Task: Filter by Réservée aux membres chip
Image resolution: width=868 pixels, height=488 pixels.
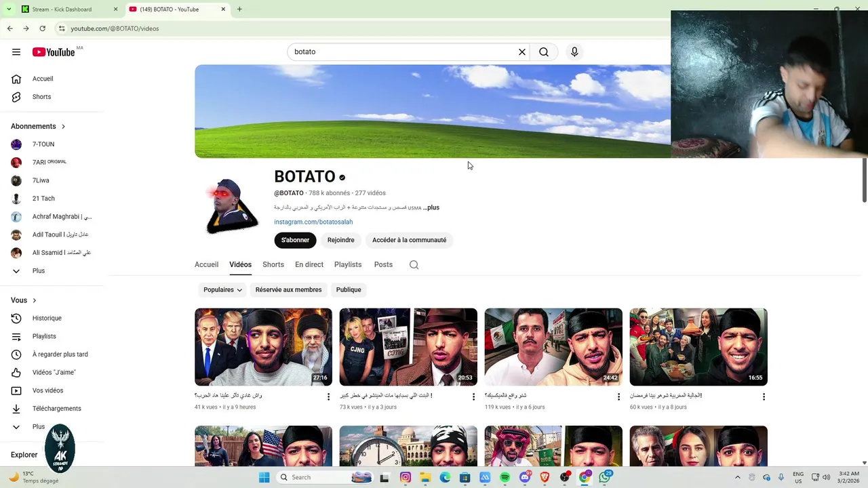Action: click(x=288, y=290)
